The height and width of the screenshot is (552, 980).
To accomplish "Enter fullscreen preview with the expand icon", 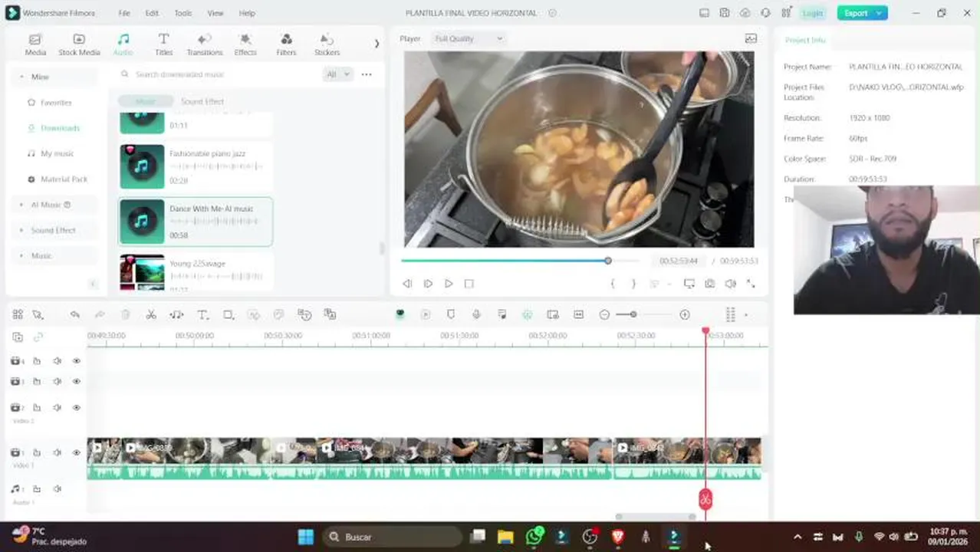I will point(751,284).
